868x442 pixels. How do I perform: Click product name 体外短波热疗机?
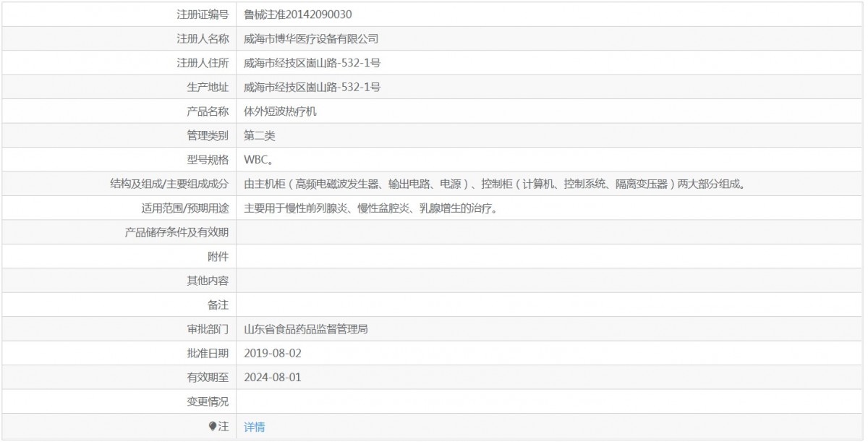(x=281, y=111)
